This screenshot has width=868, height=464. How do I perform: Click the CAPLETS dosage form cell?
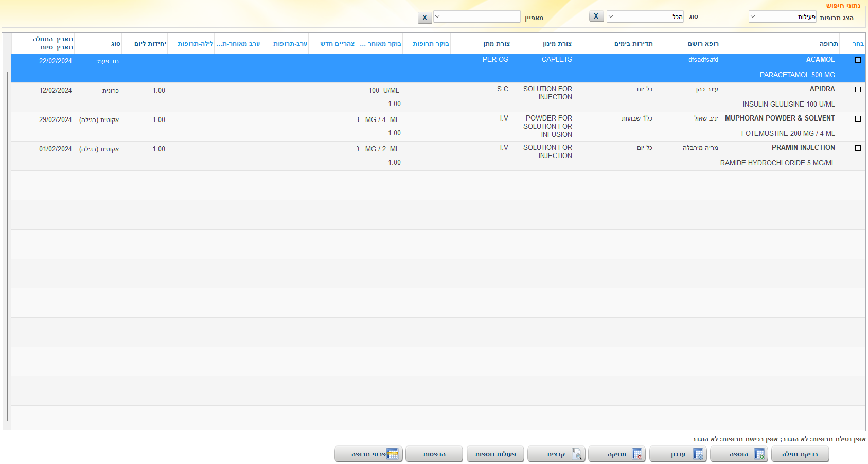pyautogui.click(x=557, y=60)
